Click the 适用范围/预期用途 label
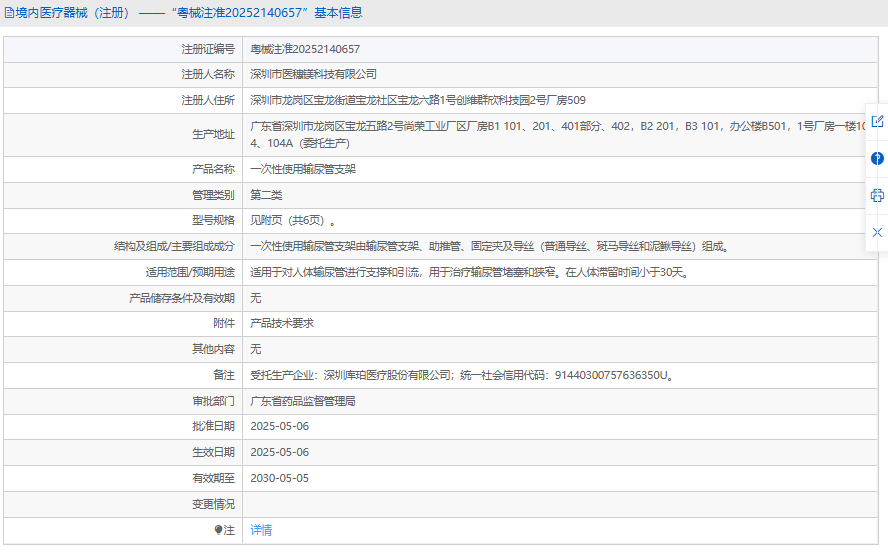Screen dimensions: 888x553 (x=190, y=273)
